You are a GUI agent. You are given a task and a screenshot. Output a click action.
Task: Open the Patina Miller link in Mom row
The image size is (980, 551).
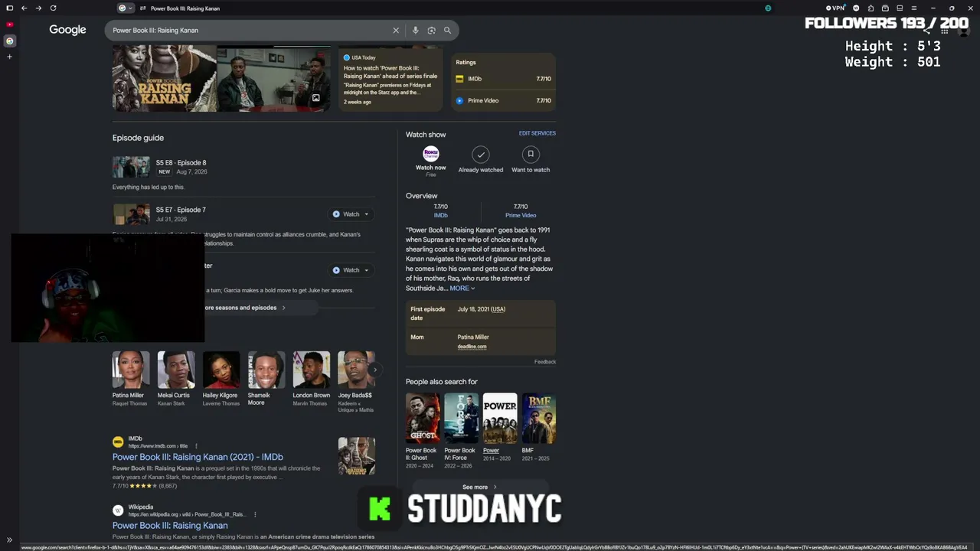point(473,337)
